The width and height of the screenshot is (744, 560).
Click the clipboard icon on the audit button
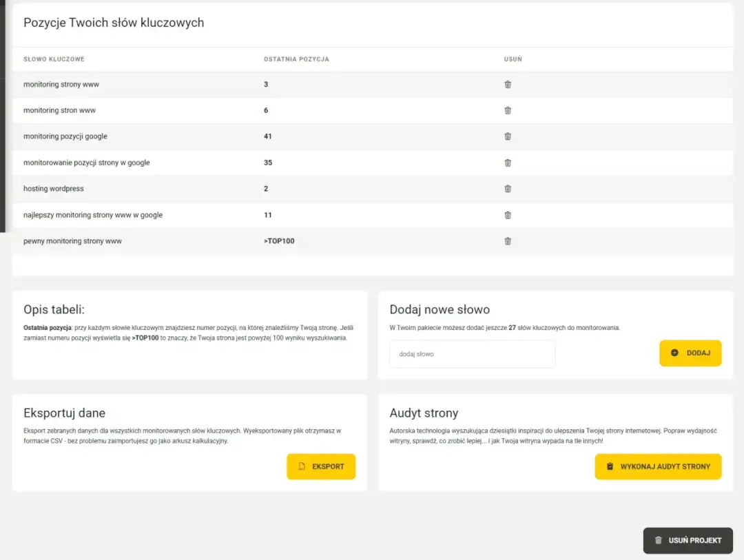click(609, 466)
